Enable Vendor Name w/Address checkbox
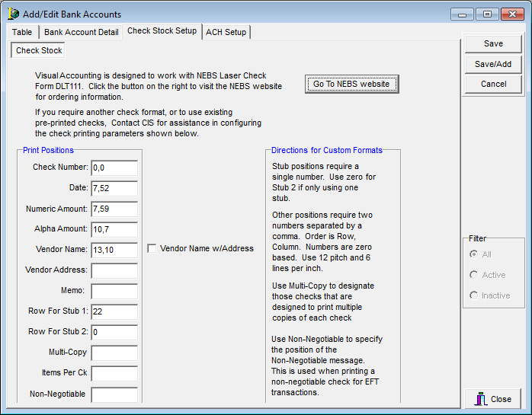This screenshot has width=532, height=415. pyautogui.click(x=152, y=248)
